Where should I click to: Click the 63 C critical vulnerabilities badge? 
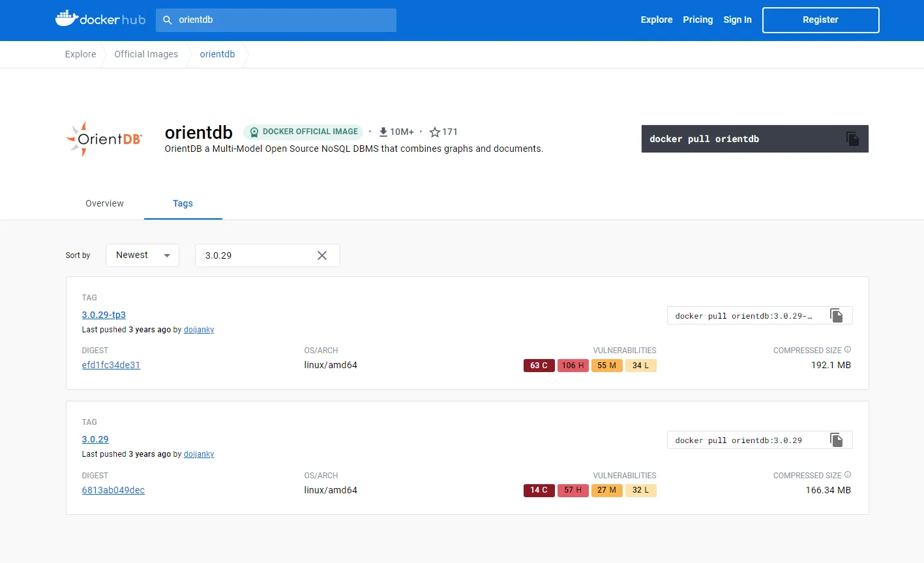(539, 366)
